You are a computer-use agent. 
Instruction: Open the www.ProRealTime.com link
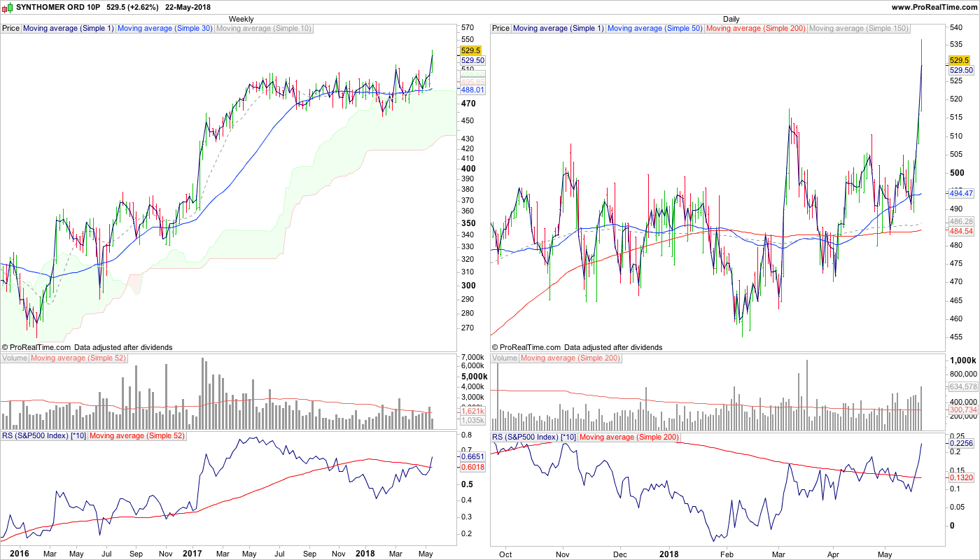(x=933, y=7)
